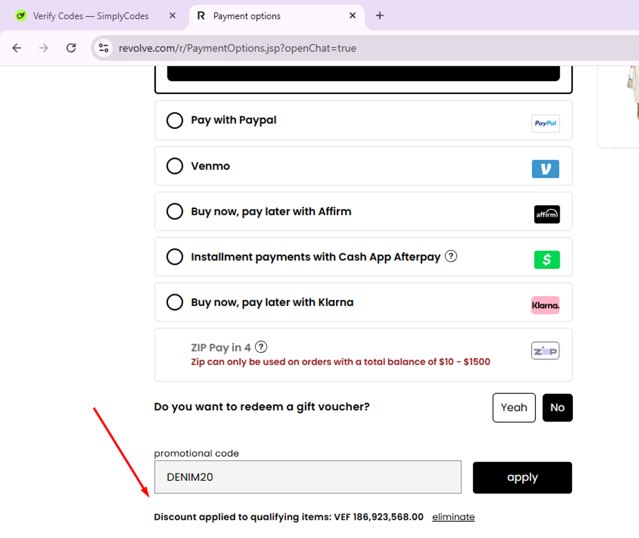Image resolution: width=639 pixels, height=538 pixels.
Task: Click the Revolve R favicon on the tab
Action: tap(201, 16)
